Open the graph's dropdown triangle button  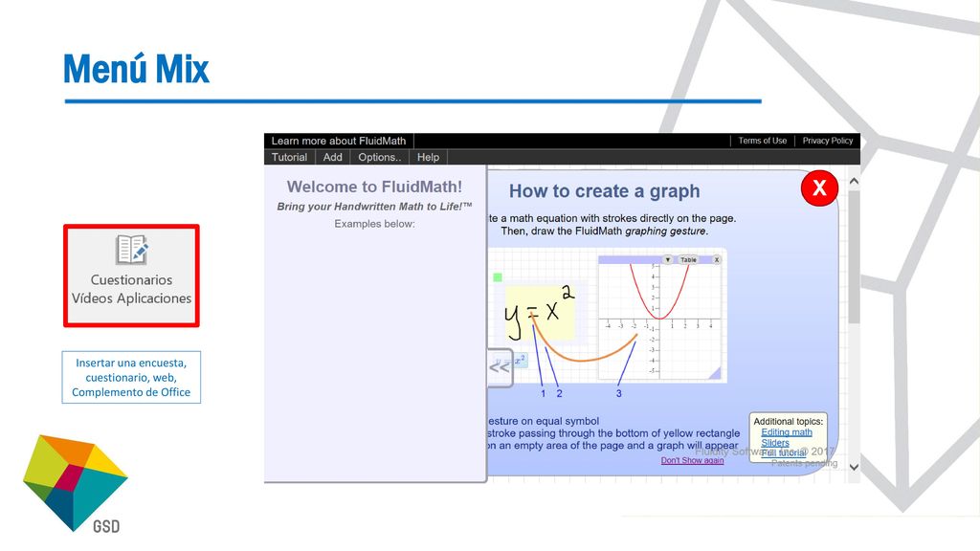[667, 260]
